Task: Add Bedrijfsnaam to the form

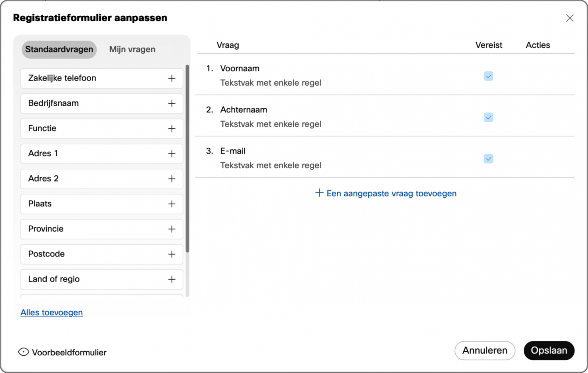Action: [x=172, y=103]
